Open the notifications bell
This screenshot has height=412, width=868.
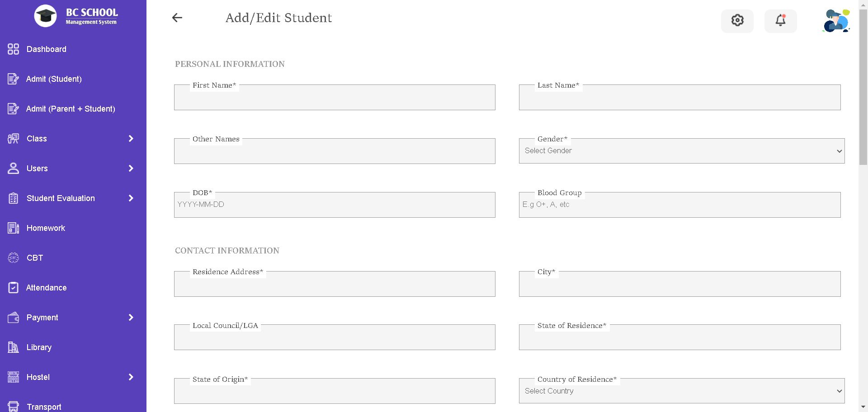(x=780, y=20)
